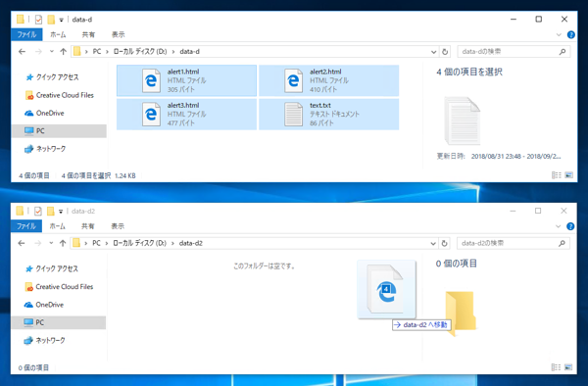Switch data-d2 window to details view
This screenshot has width=588, height=386.
tap(556, 367)
